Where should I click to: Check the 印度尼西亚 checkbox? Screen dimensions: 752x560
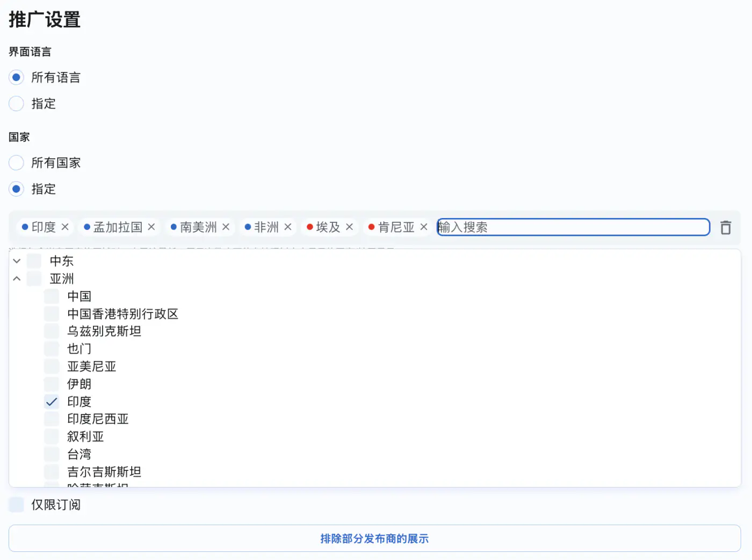pyautogui.click(x=52, y=419)
